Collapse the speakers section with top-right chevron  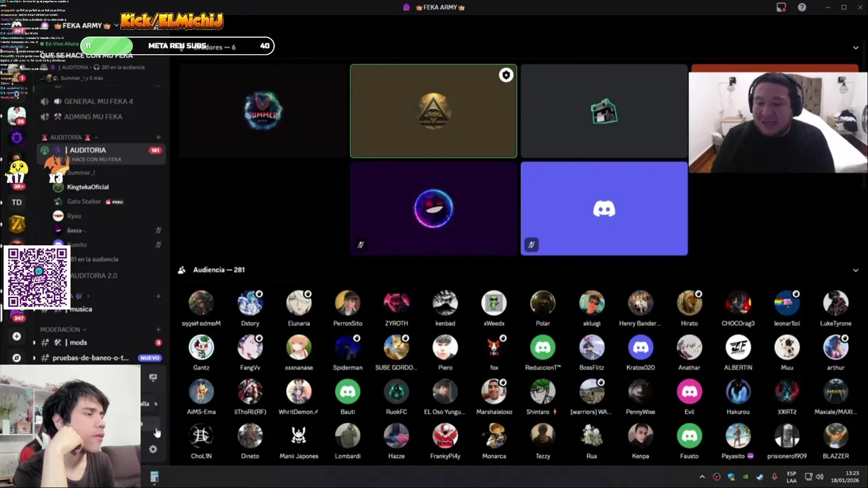pos(855,47)
